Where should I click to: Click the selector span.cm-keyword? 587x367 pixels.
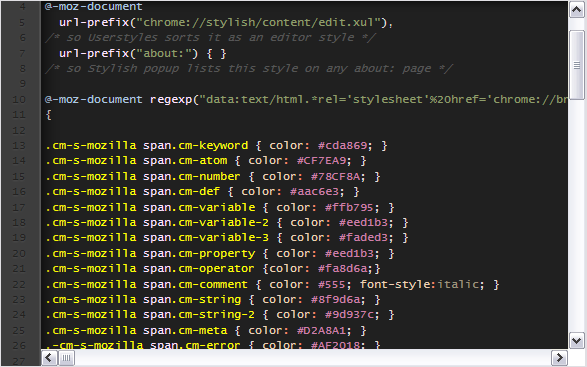[x=195, y=145]
